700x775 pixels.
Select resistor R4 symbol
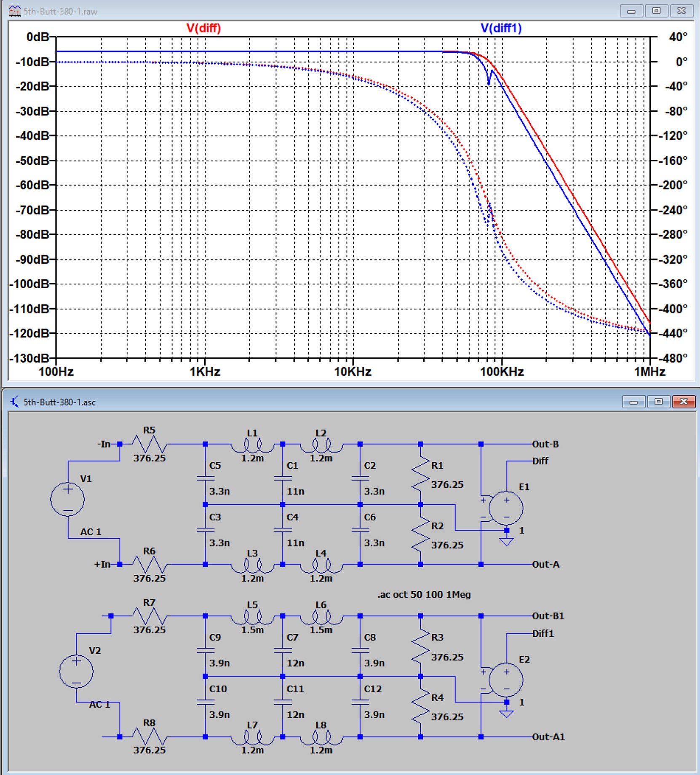(x=420, y=707)
